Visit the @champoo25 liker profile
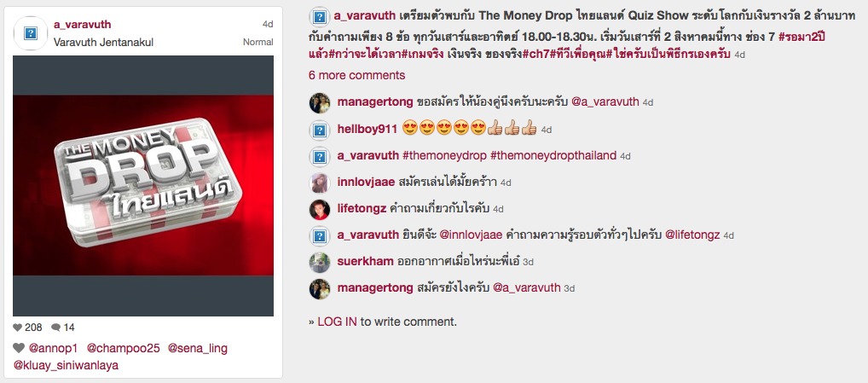868x383 pixels. click(x=124, y=349)
